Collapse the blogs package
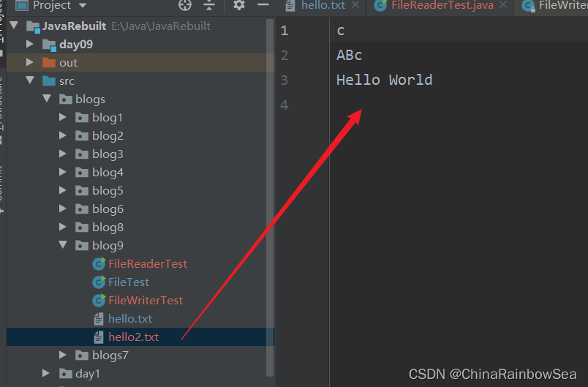Screen dimensions: 588x387 coord(47,99)
